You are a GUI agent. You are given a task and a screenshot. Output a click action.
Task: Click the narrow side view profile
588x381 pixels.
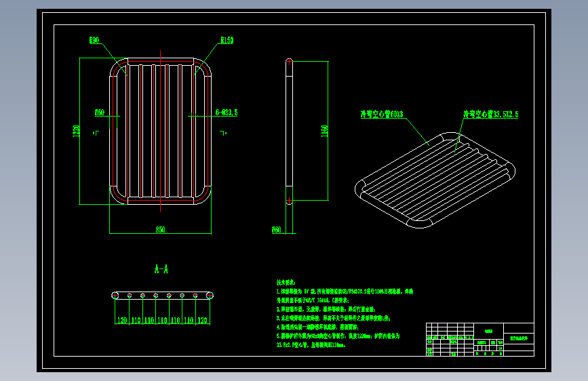[289, 132]
